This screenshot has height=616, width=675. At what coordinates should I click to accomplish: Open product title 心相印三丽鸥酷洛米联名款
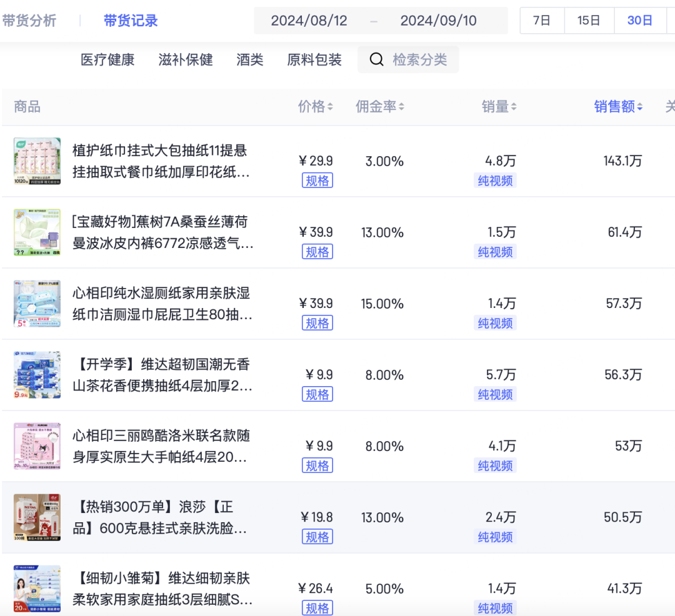coord(161,446)
